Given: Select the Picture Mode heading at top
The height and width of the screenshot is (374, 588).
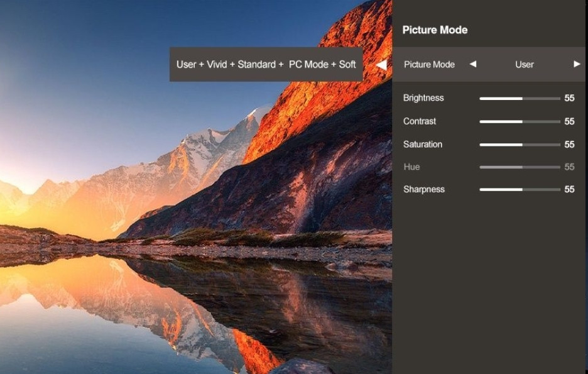Looking at the screenshot, I should pyautogui.click(x=435, y=30).
